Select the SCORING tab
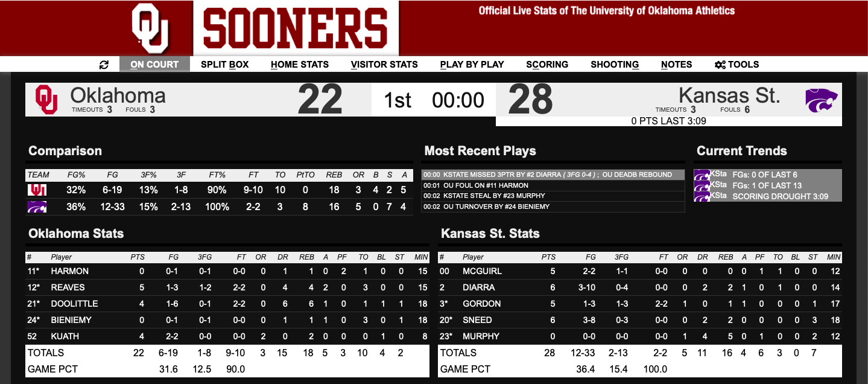Viewport: 868px width, 384px height. click(547, 65)
